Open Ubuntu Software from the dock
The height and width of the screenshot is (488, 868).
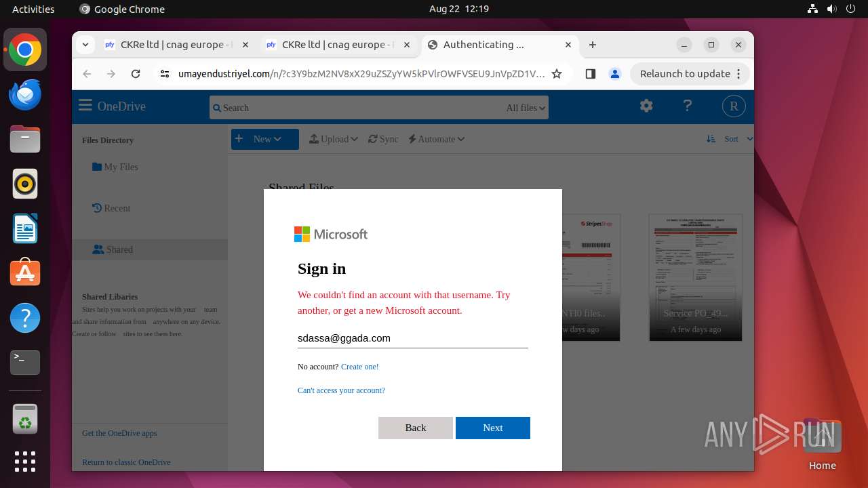(x=25, y=273)
